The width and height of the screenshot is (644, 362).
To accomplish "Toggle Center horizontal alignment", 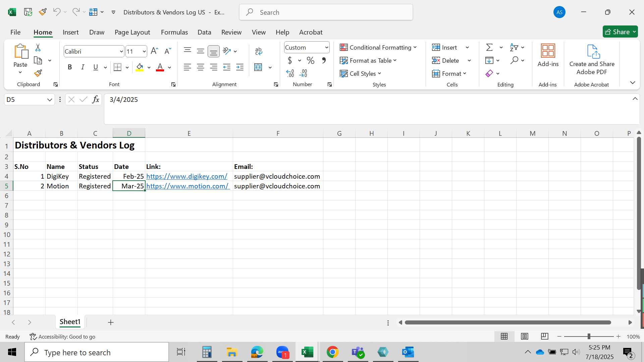I will (201, 67).
